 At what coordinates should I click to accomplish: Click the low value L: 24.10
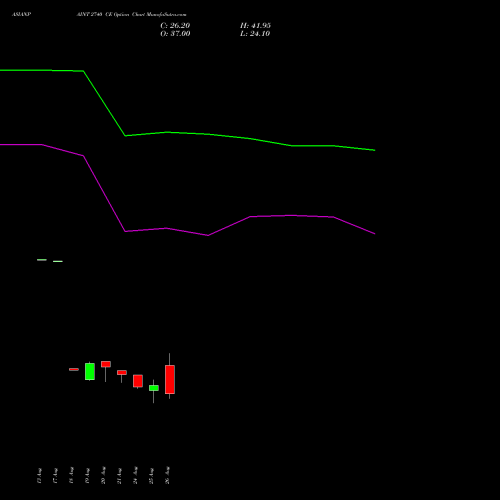point(255,34)
